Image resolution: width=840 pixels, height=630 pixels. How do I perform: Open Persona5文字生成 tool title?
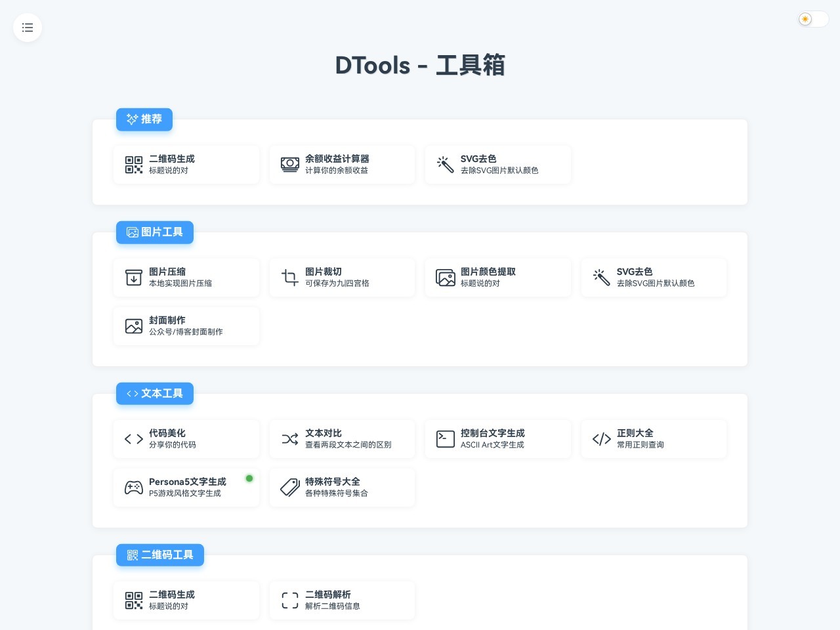click(188, 482)
